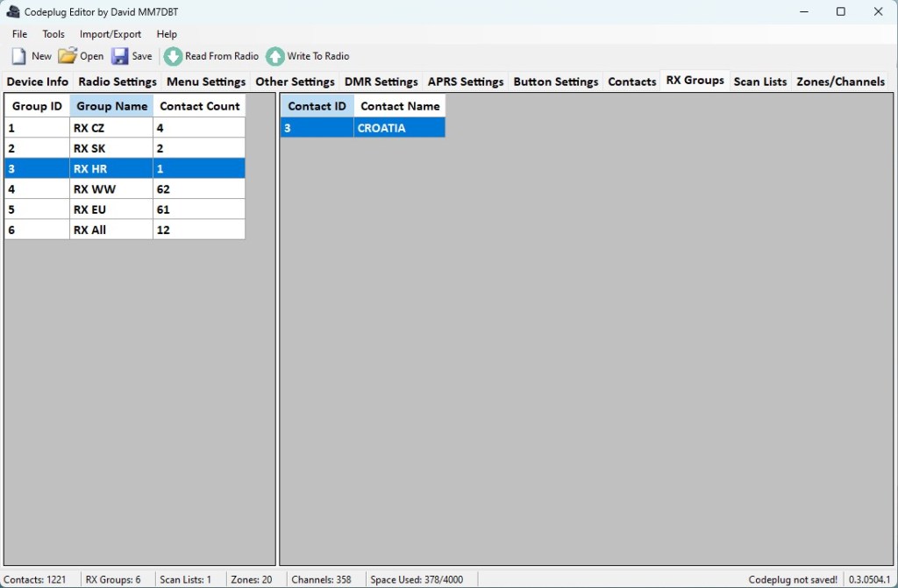The width and height of the screenshot is (898, 588).
Task: Open the Help menu
Action: click(x=167, y=34)
